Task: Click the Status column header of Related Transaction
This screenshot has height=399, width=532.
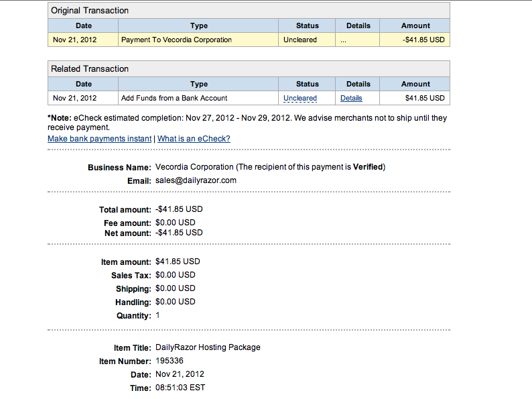Action: (x=307, y=84)
